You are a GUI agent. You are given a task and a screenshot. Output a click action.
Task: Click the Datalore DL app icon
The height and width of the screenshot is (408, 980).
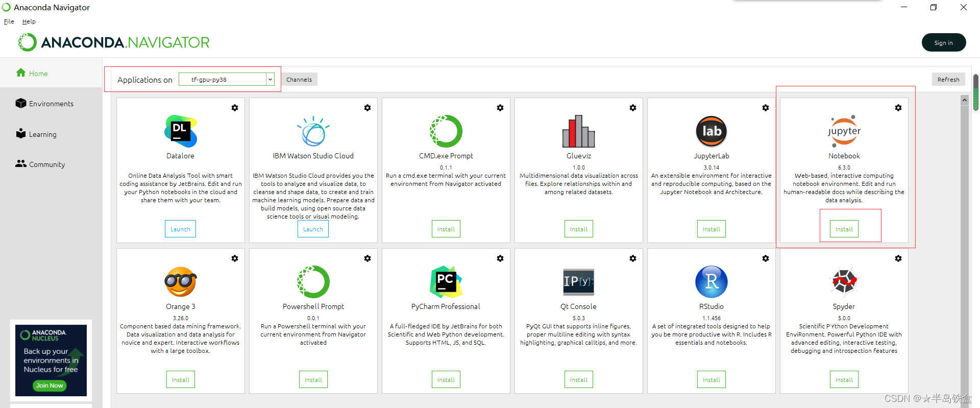[x=181, y=131]
